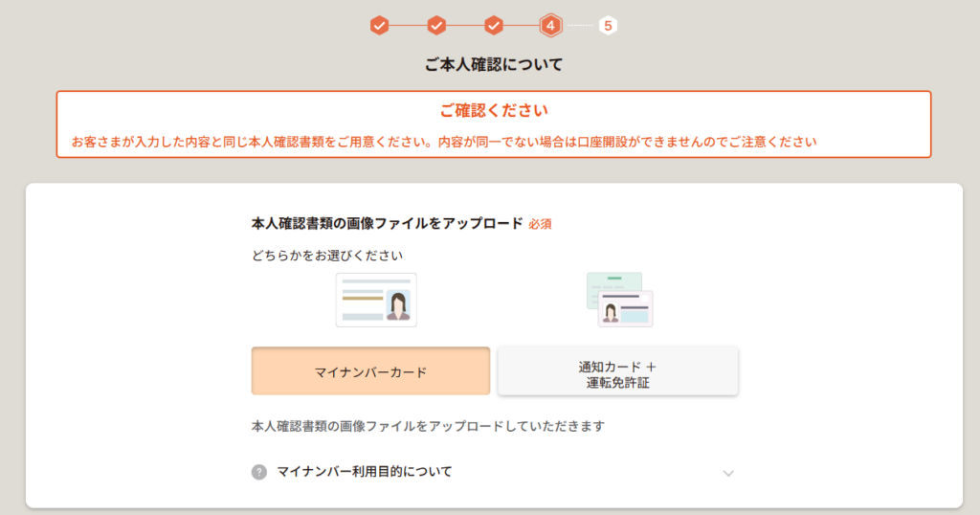Select the マイナンバーカード button
This screenshot has width=980, height=515.
tap(370, 371)
